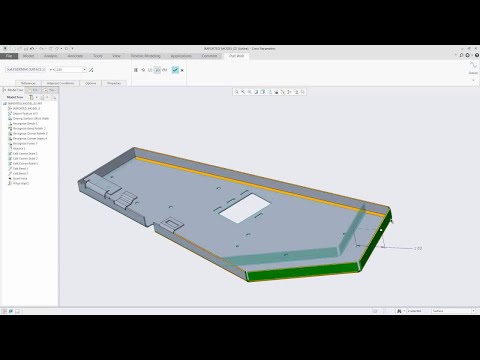
Task: Open Model Tree settings icon
Action: coord(32,97)
